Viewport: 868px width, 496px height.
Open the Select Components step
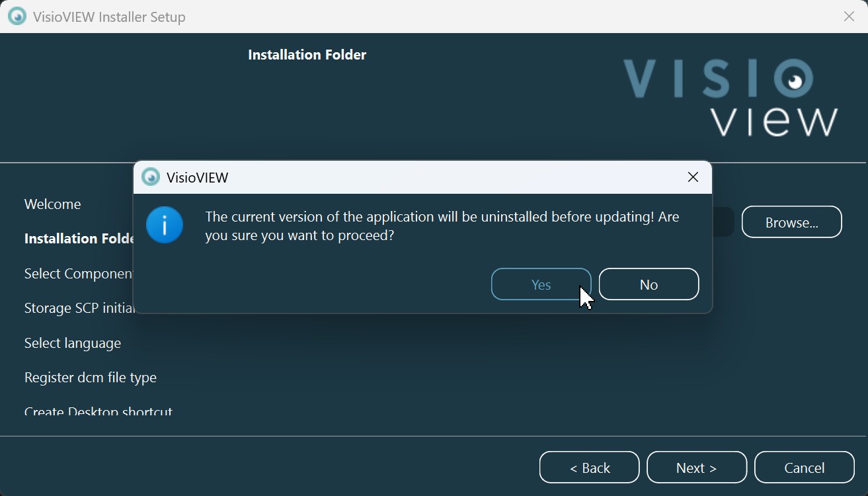coord(79,274)
